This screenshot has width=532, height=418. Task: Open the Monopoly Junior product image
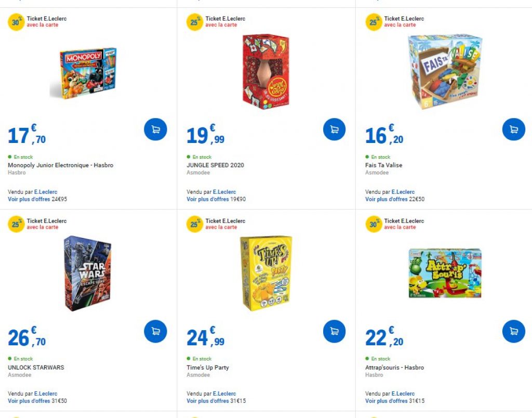(83, 72)
